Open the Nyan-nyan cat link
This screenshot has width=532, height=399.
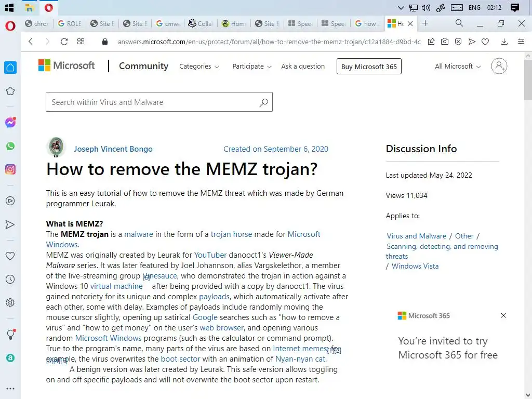tap(300, 359)
